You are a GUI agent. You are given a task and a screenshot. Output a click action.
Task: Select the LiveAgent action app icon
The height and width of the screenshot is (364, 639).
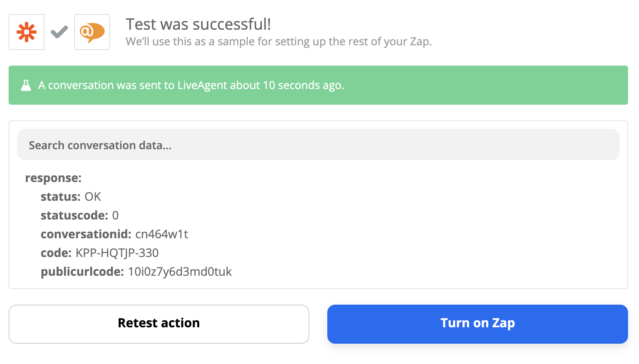92,32
